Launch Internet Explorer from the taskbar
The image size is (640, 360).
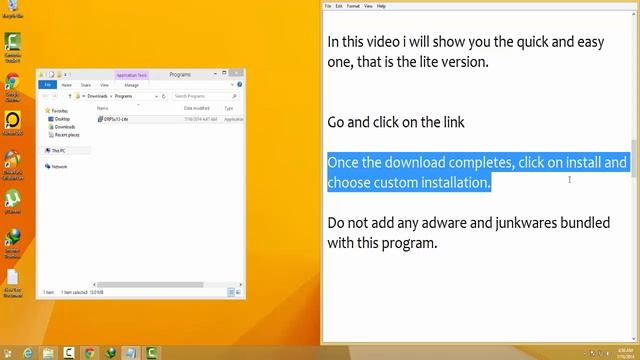click(28, 353)
